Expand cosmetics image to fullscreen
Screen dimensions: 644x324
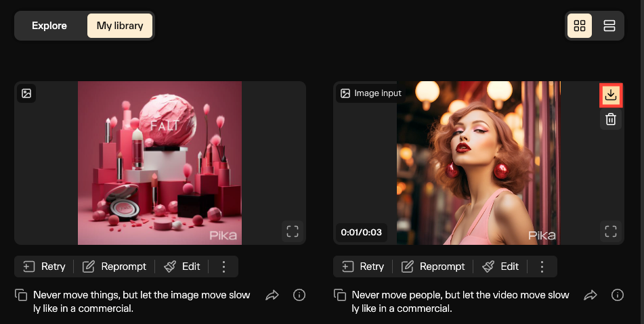[293, 231]
